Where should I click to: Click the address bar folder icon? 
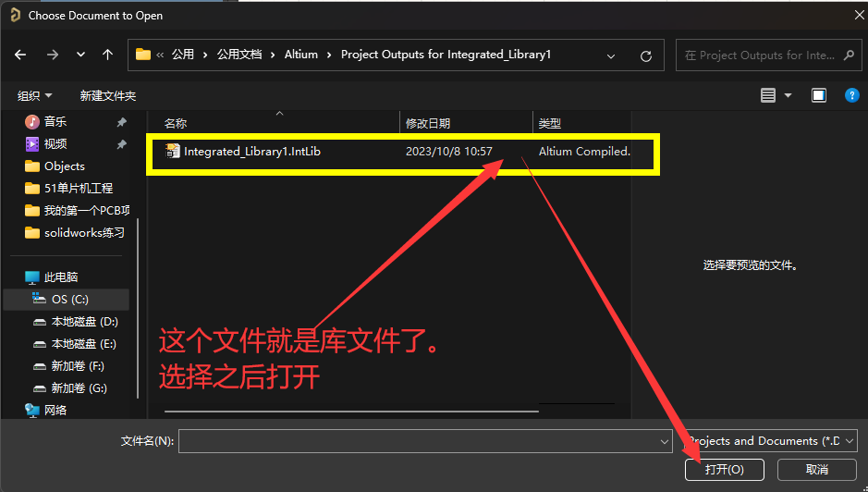143,55
